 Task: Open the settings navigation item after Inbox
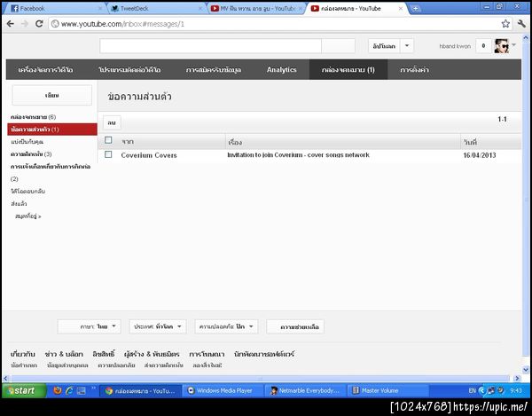[x=414, y=69]
